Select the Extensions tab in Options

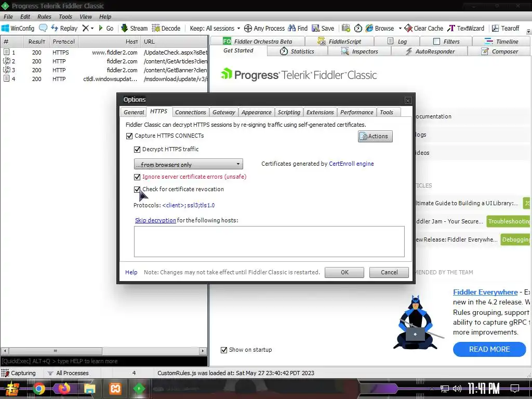[x=320, y=112]
